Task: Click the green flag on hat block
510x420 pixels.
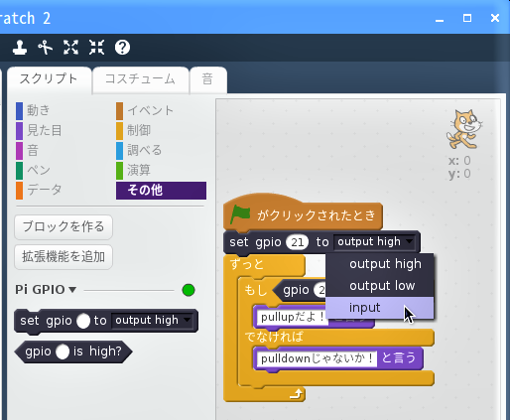Action: [240, 214]
